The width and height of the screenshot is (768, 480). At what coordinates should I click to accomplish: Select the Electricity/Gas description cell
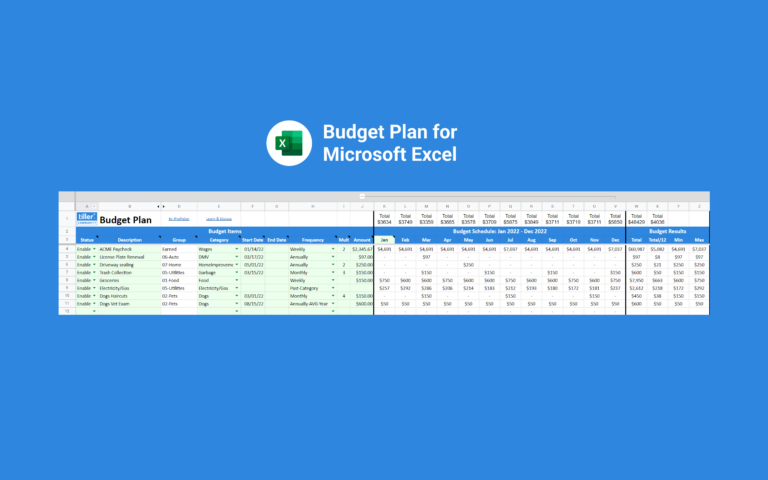coord(130,288)
